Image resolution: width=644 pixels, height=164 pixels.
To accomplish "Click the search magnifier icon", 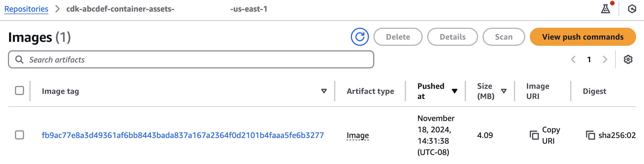I will [20, 59].
